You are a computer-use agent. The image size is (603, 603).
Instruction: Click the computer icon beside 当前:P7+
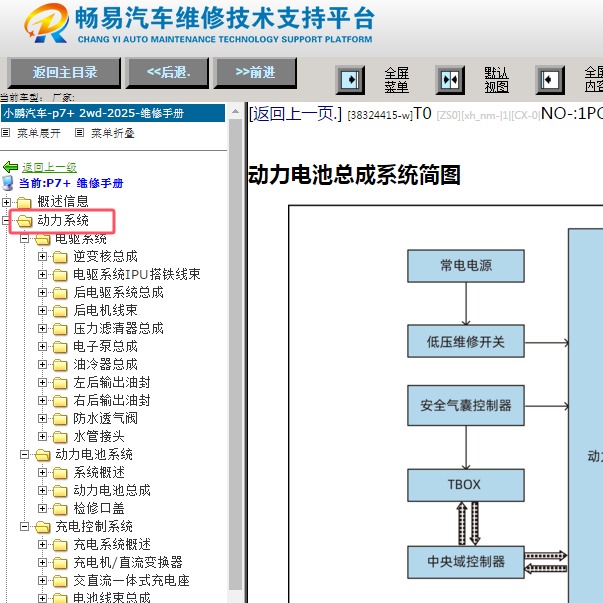[8, 183]
